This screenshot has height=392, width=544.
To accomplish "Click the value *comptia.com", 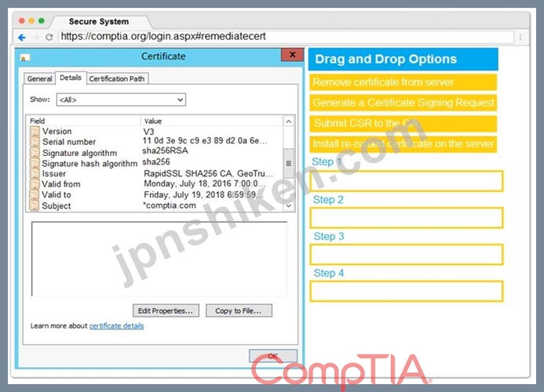I will tap(170, 205).
